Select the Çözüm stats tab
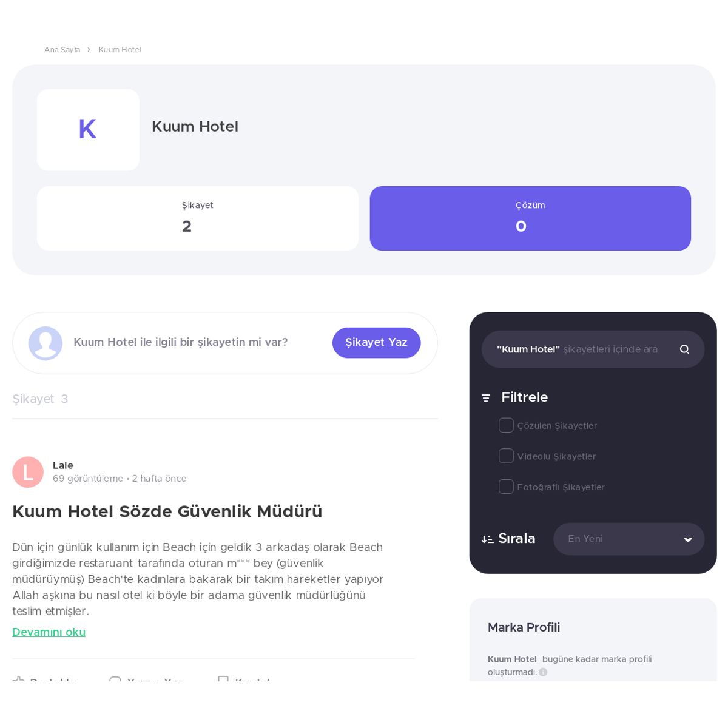Viewport: 728px width, 728px height. point(530,218)
